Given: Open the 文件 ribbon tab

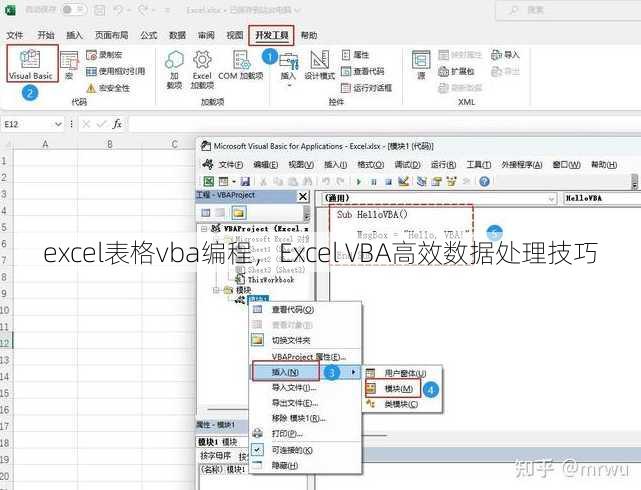Looking at the screenshot, I should point(15,35).
